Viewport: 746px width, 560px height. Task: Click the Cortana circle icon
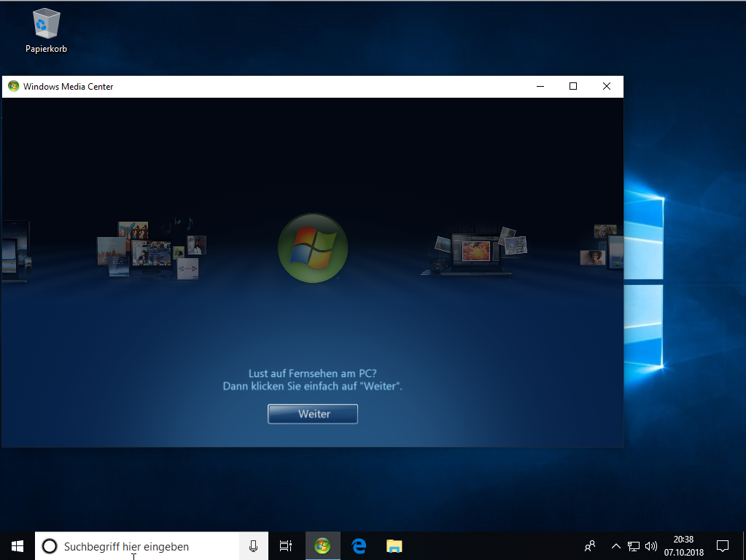(x=50, y=546)
